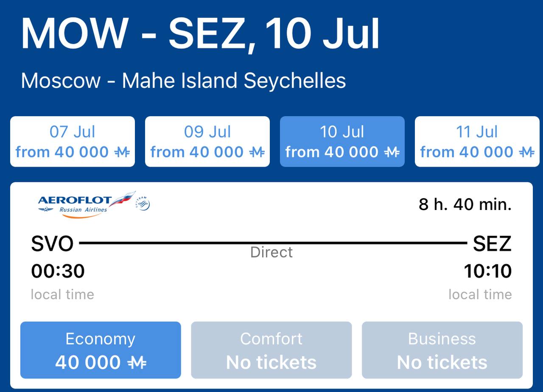Click the 10:10 arrival time

click(x=488, y=271)
